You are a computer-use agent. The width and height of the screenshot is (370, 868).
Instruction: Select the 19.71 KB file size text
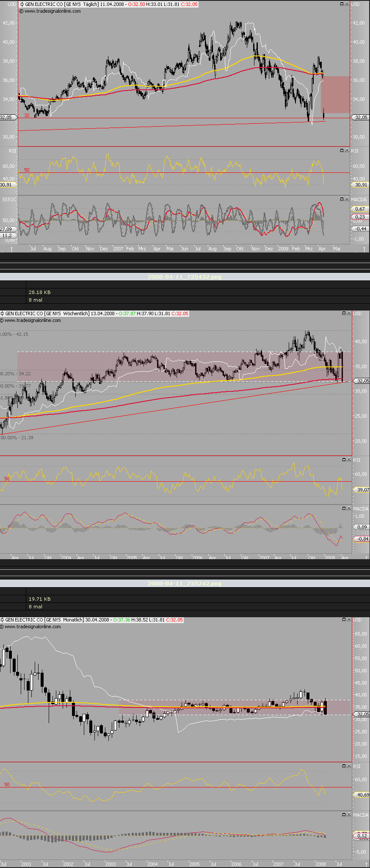point(40,599)
